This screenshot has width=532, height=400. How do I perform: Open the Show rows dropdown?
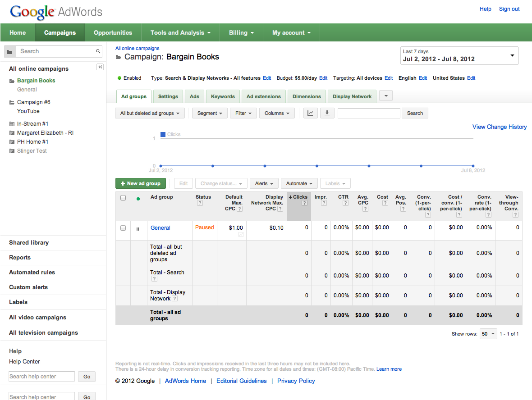pos(488,334)
